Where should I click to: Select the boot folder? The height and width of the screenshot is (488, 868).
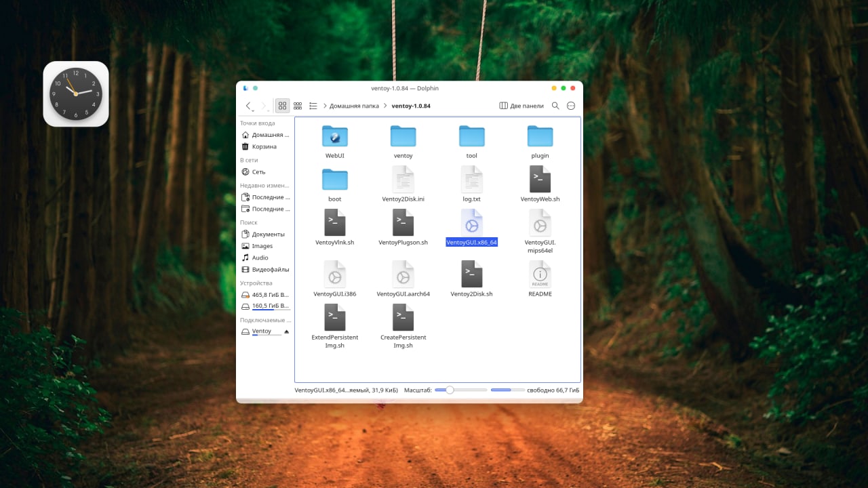pos(335,185)
